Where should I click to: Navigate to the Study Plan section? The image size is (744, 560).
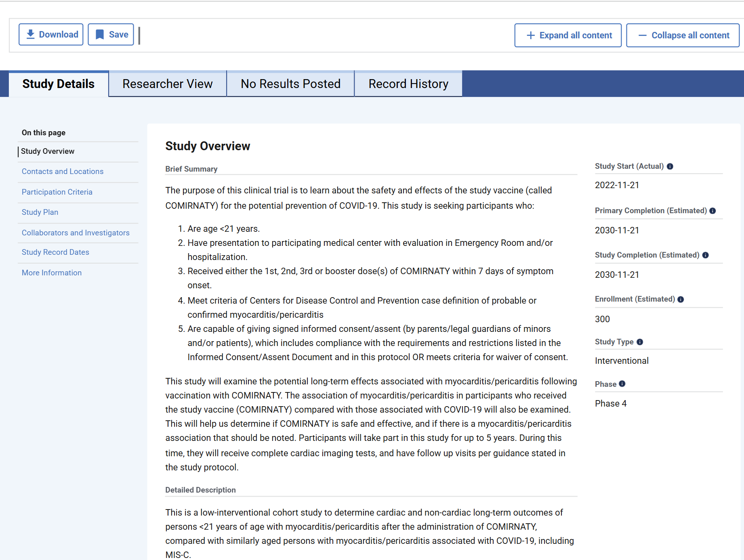pyautogui.click(x=40, y=212)
